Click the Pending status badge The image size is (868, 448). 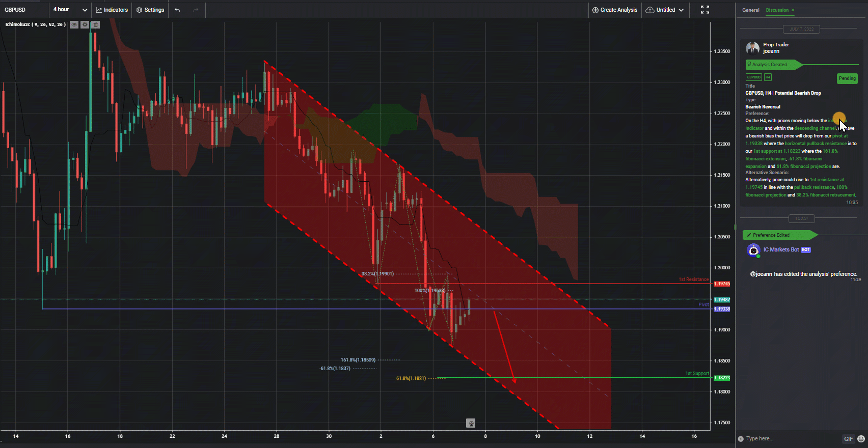(x=847, y=78)
